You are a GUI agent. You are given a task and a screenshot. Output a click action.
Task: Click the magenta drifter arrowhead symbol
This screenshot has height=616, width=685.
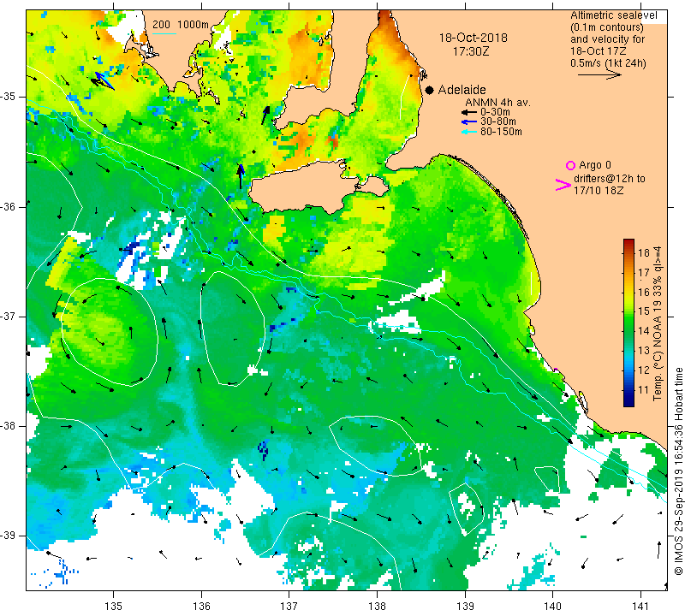click(x=563, y=185)
